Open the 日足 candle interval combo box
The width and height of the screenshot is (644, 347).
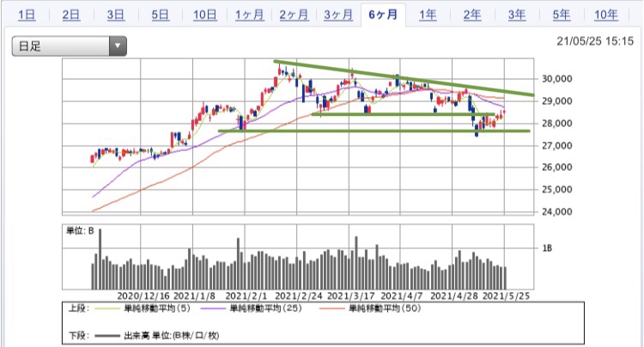[x=69, y=46]
